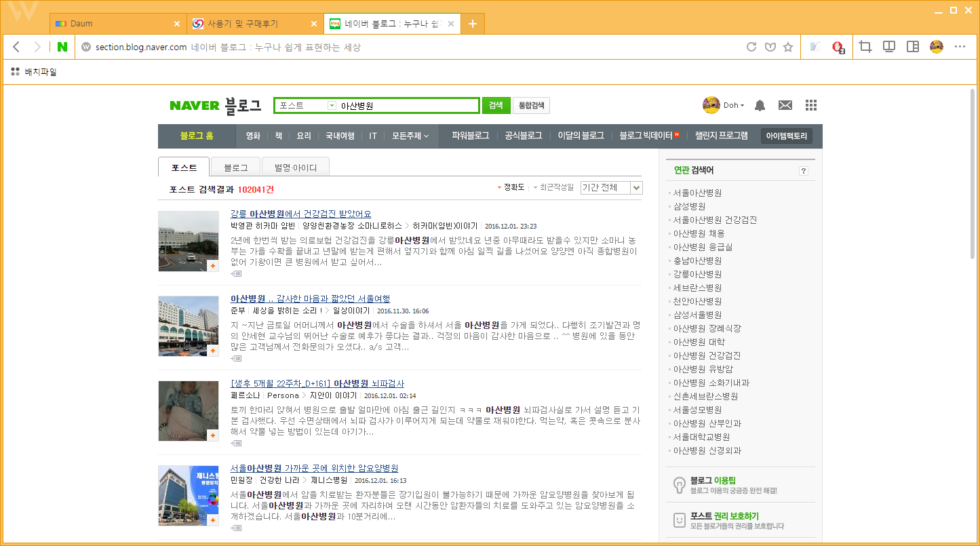The image size is (980, 546).
Task: Open the green Naver N home icon
Action: tap(62, 47)
